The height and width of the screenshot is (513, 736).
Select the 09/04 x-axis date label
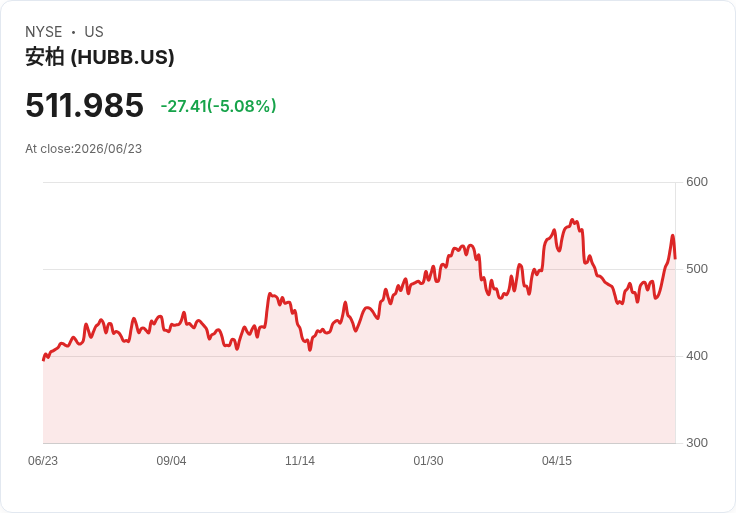tap(171, 461)
